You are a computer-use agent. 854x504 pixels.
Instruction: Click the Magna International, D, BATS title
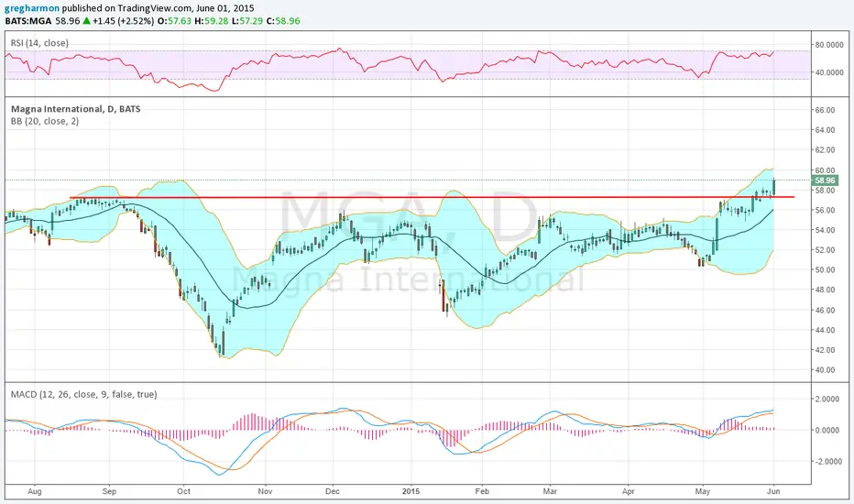pyautogui.click(x=76, y=109)
